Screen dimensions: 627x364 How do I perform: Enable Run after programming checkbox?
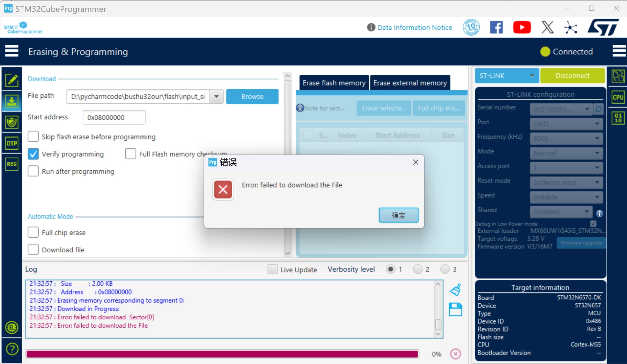pos(33,171)
